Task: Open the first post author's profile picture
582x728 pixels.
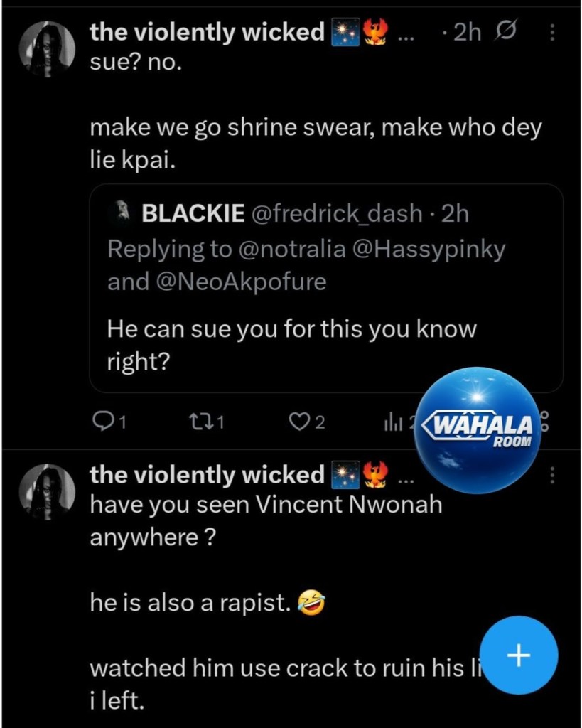Action: coord(48,48)
